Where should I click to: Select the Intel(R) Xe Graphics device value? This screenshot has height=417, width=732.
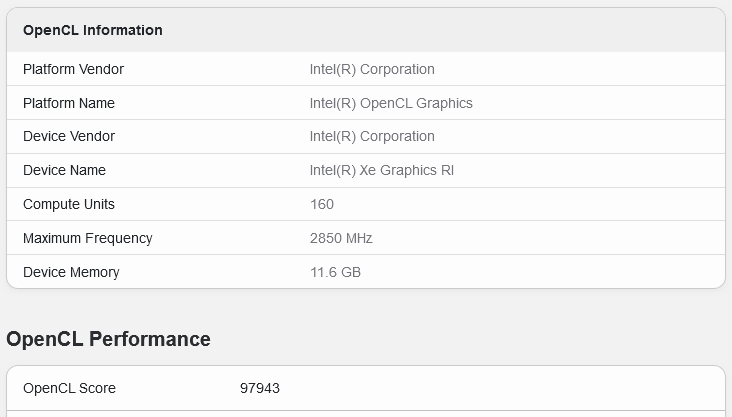coord(381,170)
